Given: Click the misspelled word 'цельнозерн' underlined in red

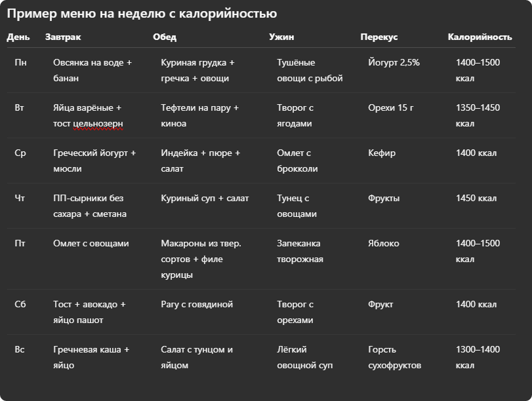Looking at the screenshot, I should pos(98,124).
